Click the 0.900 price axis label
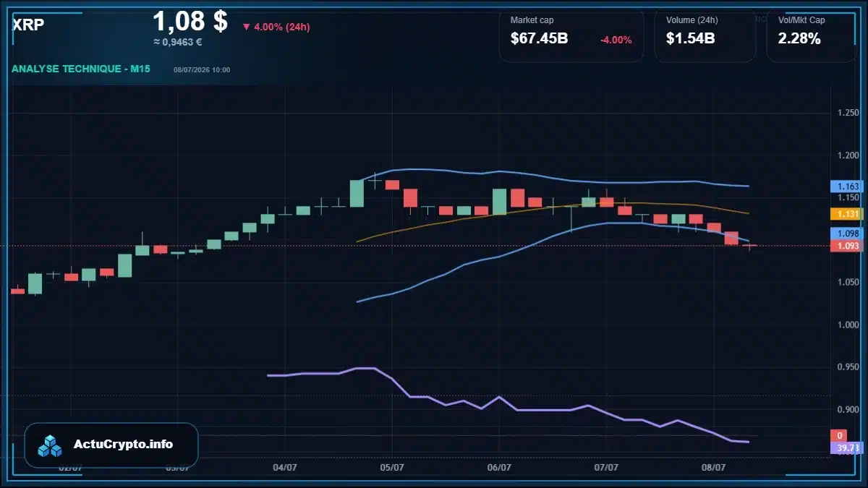 point(847,410)
